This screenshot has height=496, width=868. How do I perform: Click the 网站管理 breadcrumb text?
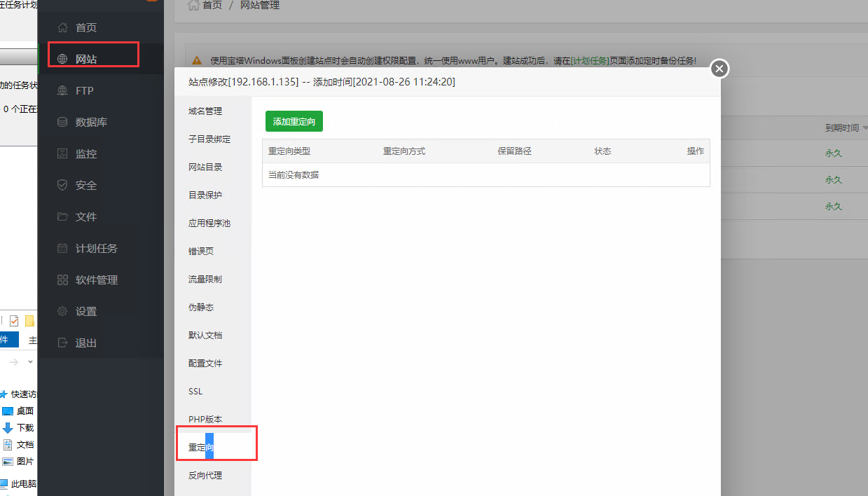pos(260,5)
